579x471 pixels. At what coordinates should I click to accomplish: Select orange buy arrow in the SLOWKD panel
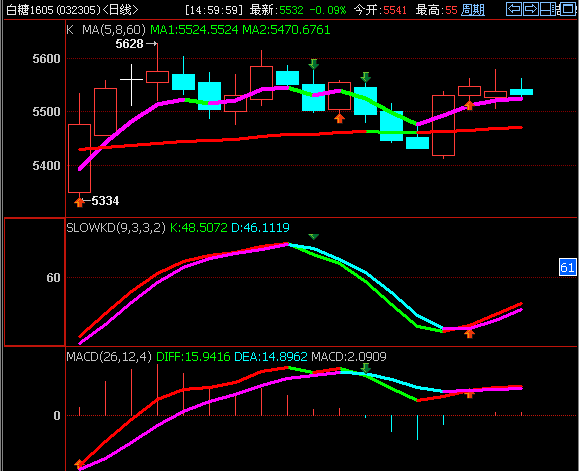click(469, 334)
